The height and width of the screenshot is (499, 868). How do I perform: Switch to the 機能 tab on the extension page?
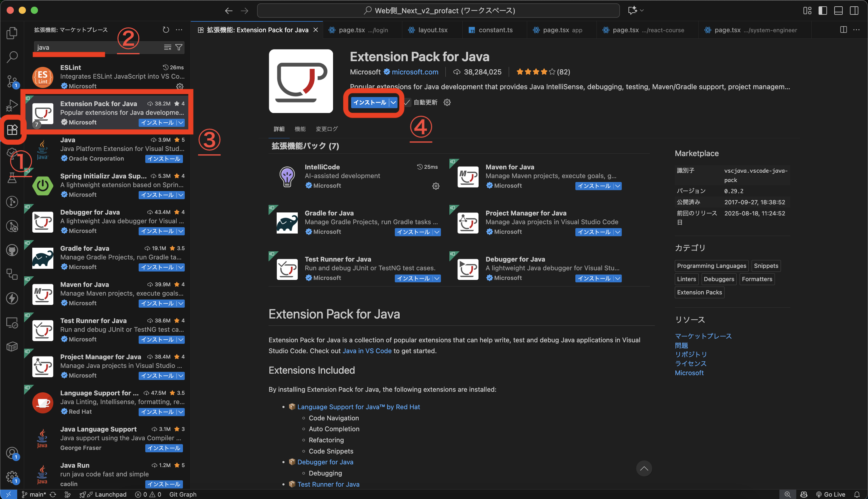pyautogui.click(x=300, y=129)
